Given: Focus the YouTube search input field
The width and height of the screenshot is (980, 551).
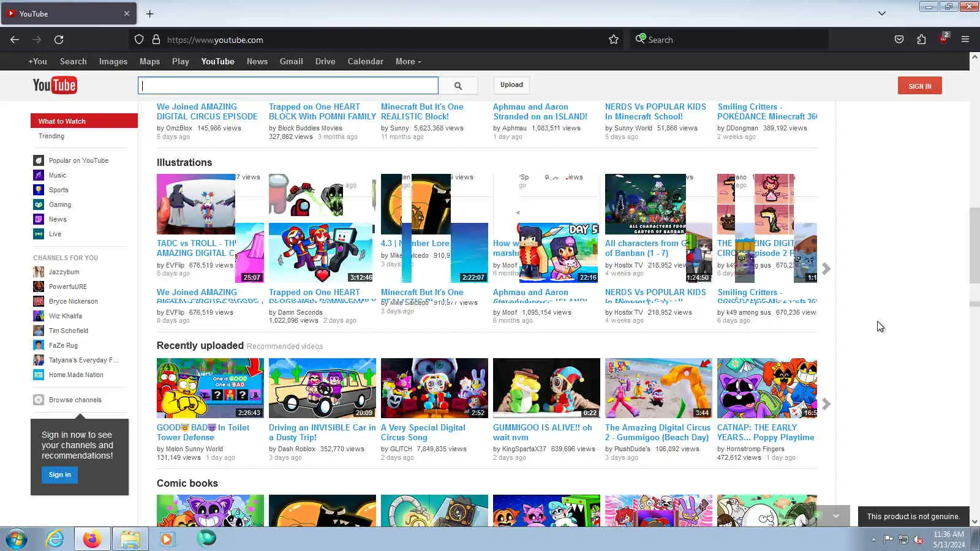Looking at the screenshot, I should point(288,86).
